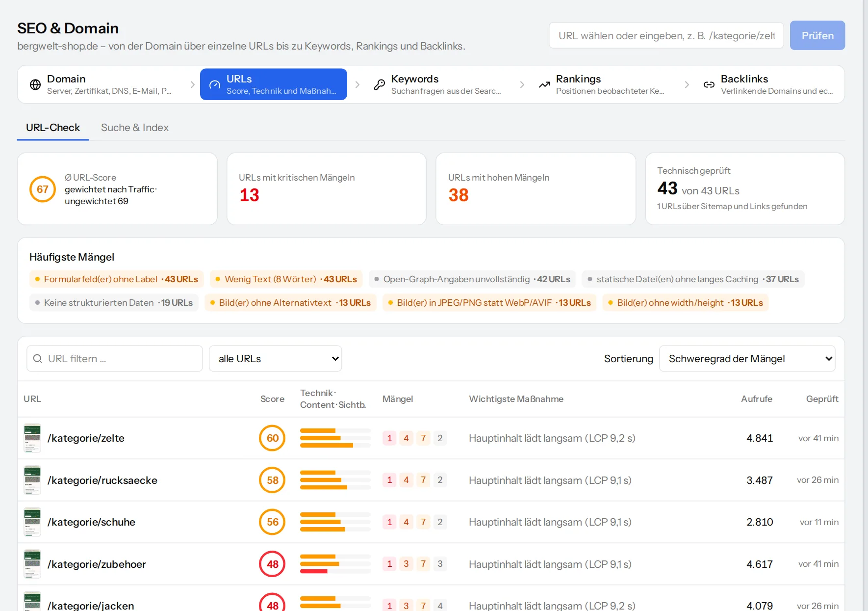
Task: Open the /kategorie/jacken row link
Action: pyautogui.click(x=91, y=606)
